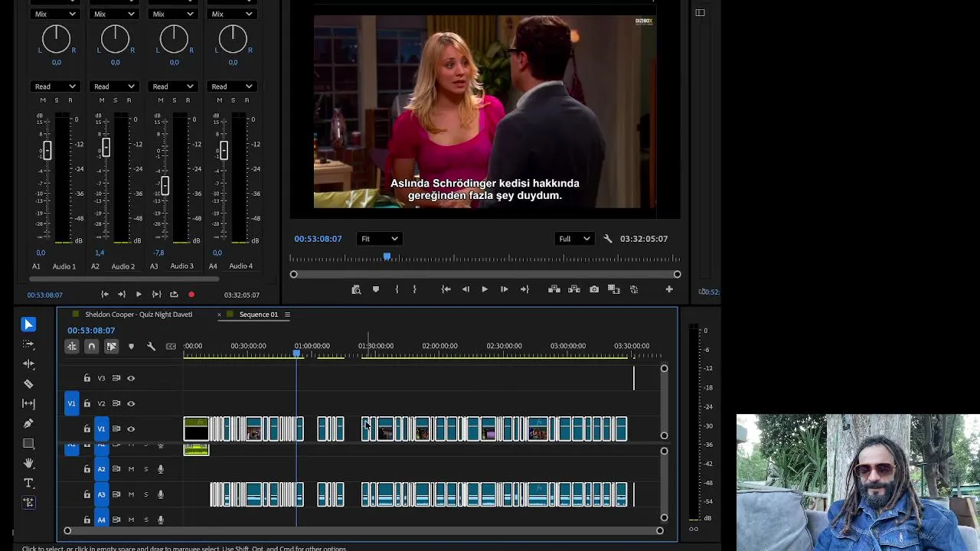Select the Hand tool
Viewport: 980px width, 551px height.
pyautogui.click(x=28, y=463)
